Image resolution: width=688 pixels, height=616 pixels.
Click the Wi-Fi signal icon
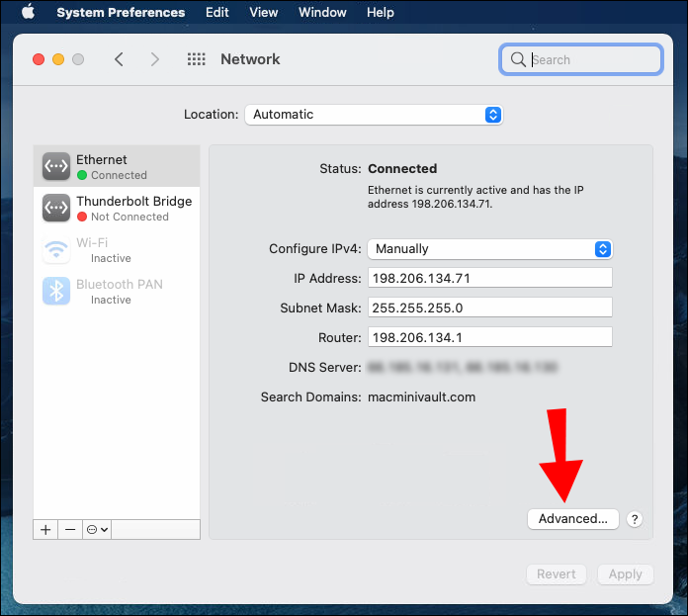click(x=56, y=249)
